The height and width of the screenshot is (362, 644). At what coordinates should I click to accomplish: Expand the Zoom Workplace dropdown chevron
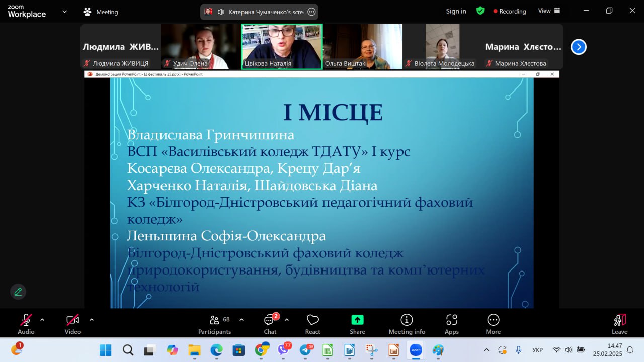point(64,12)
